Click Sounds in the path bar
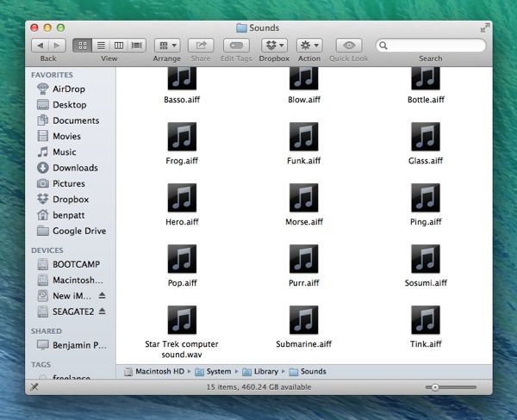517x420 pixels. (308, 372)
